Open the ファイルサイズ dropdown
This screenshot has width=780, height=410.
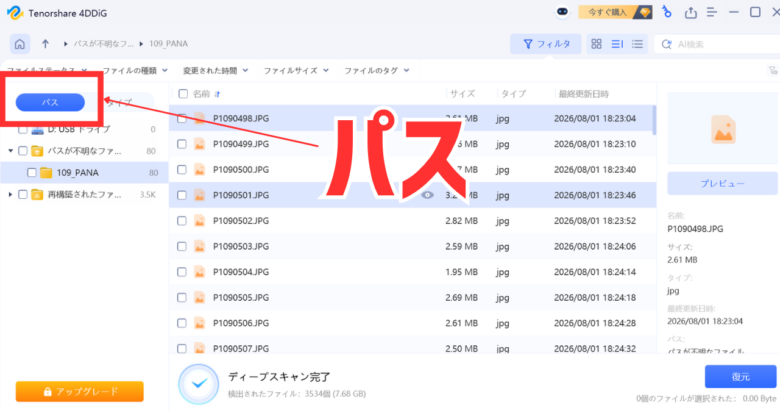tap(296, 71)
